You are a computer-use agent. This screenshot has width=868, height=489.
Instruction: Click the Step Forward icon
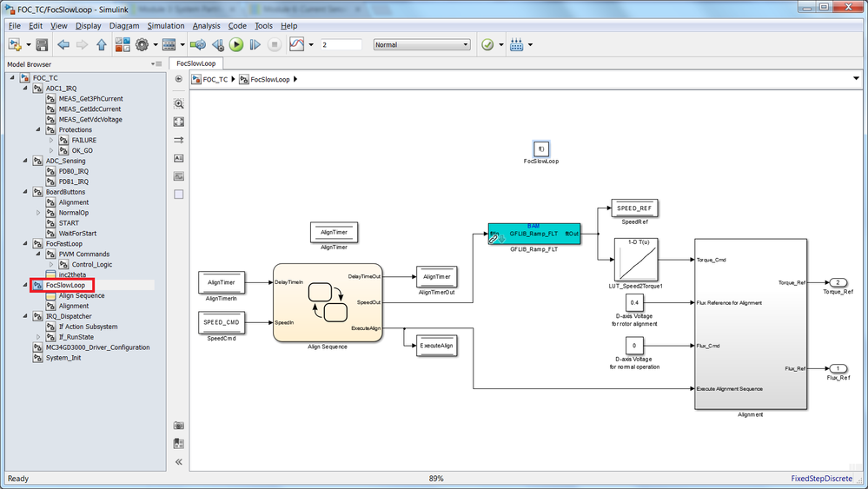click(x=255, y=45)
